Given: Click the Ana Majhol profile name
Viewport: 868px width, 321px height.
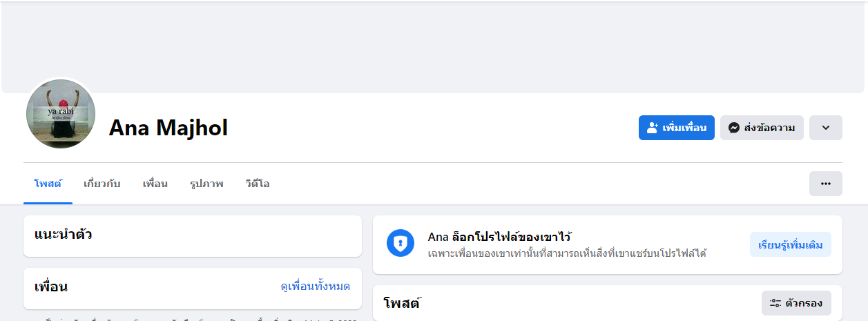Looking at the screenshot, I should click(x=168, y=128).
